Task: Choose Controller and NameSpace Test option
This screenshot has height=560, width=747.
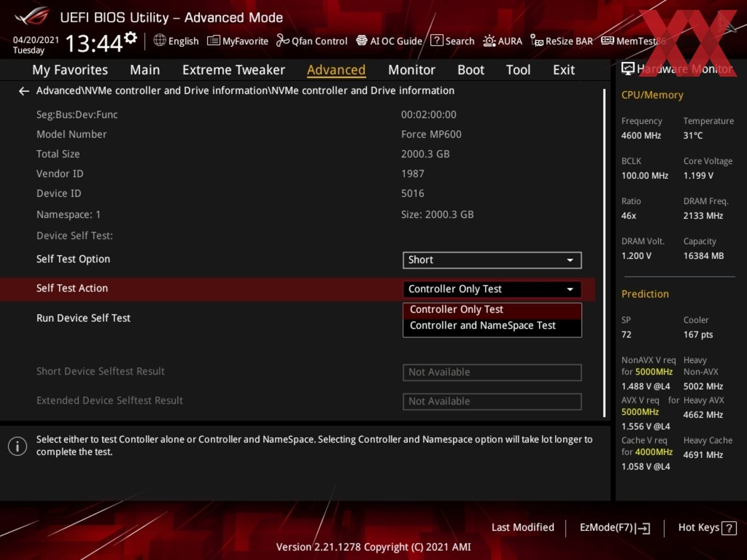Action: point(492,326)
